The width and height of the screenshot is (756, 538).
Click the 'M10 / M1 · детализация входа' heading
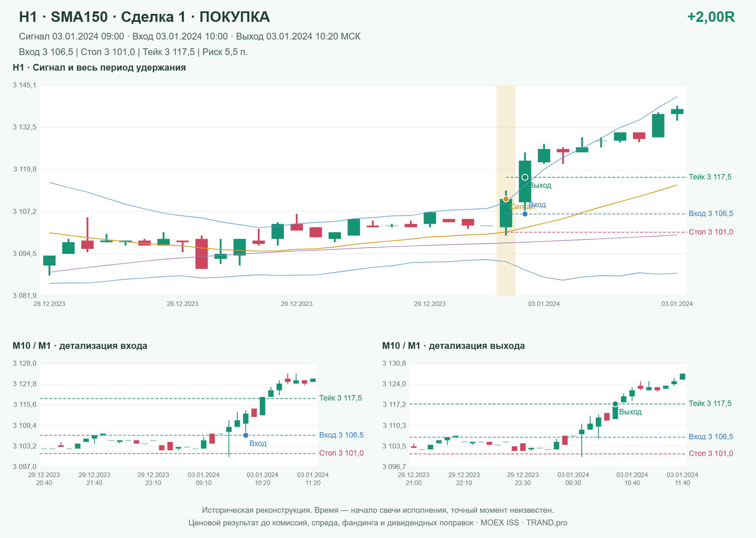click(80, 346)
